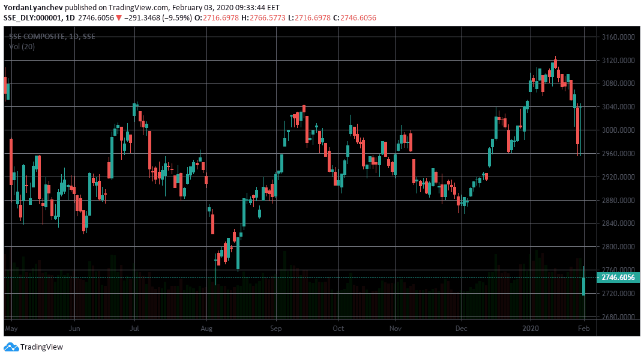Click the 3120.0000 price axis label
644x358 pixels.
(618, 61)
